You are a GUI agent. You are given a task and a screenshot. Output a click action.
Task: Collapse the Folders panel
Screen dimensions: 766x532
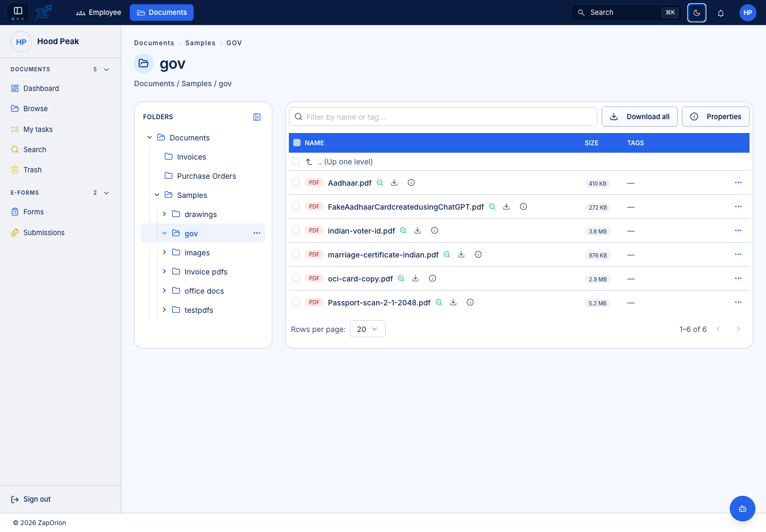257,117
